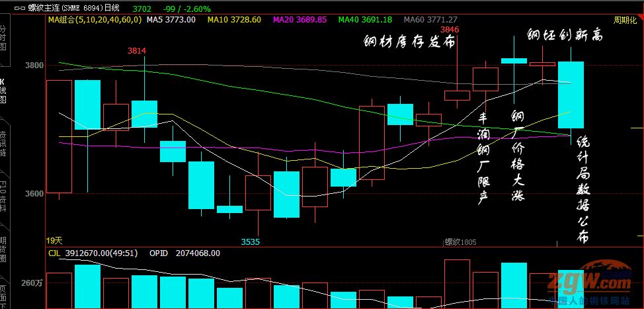Click the link icon before 螺纹主连 title

click(20, 9)
